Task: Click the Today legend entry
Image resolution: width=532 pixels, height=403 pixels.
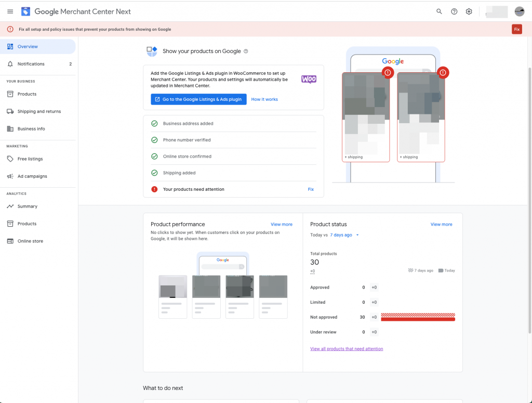Action: pos(446,270)
